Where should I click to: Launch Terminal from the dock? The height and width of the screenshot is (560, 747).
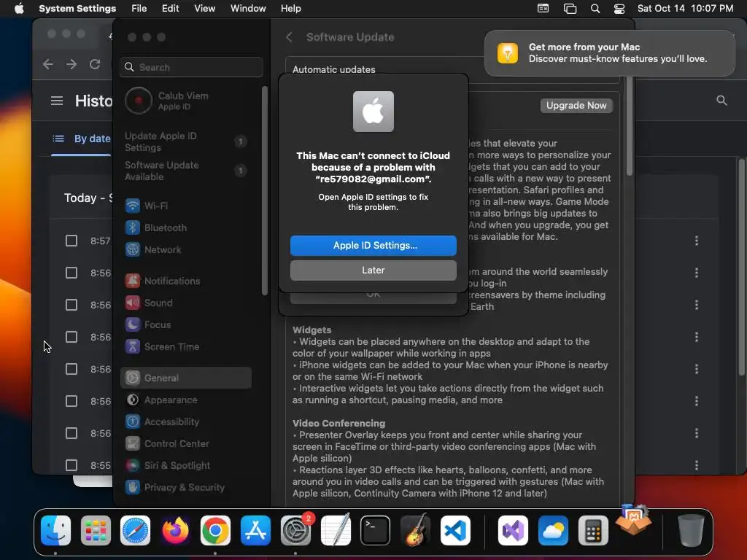pyautogui.click(x=376, y=530)
